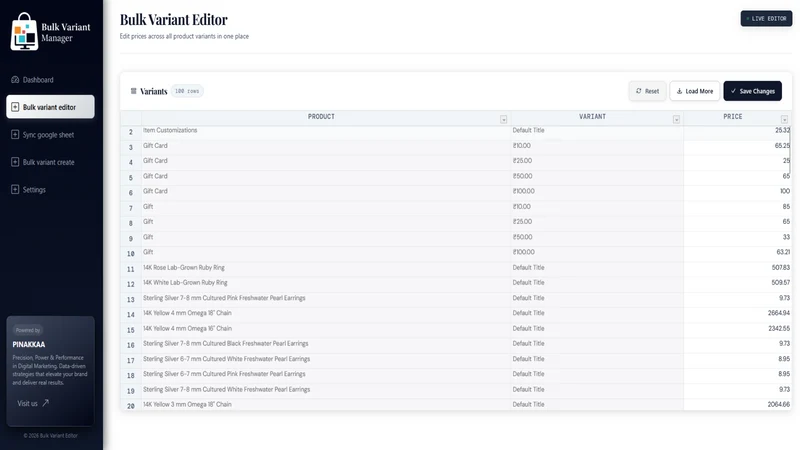Edit the price cell 63.21
This screenshot has height=450, width=800.
pos(737,253)
